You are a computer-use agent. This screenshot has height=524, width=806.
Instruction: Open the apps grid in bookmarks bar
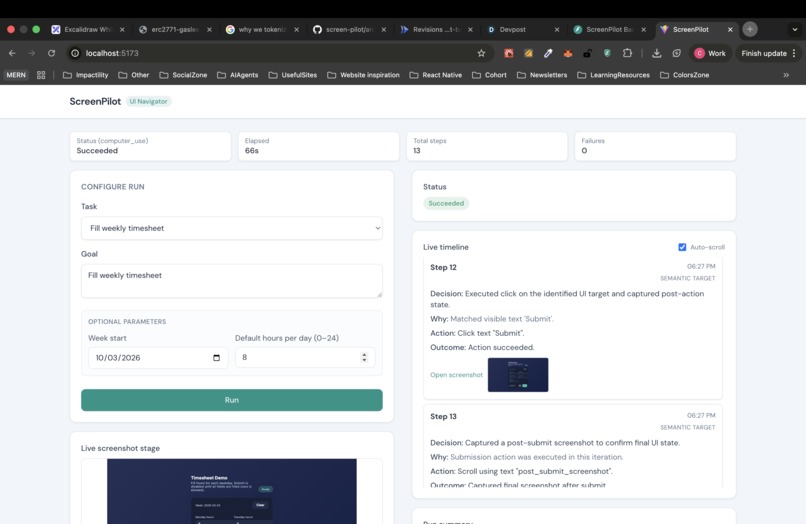point(41,75)
